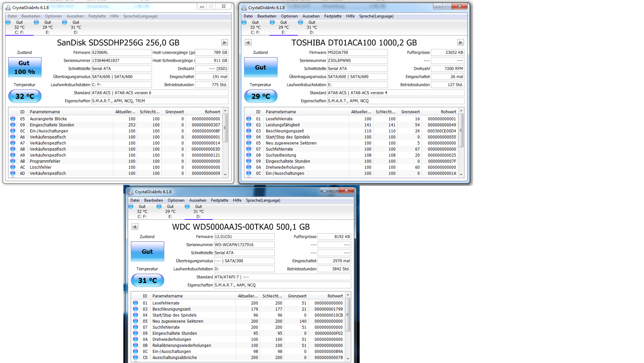Click scroll-down arrow of WDC SMART list
644x363 pixels.
coord(348,359)
